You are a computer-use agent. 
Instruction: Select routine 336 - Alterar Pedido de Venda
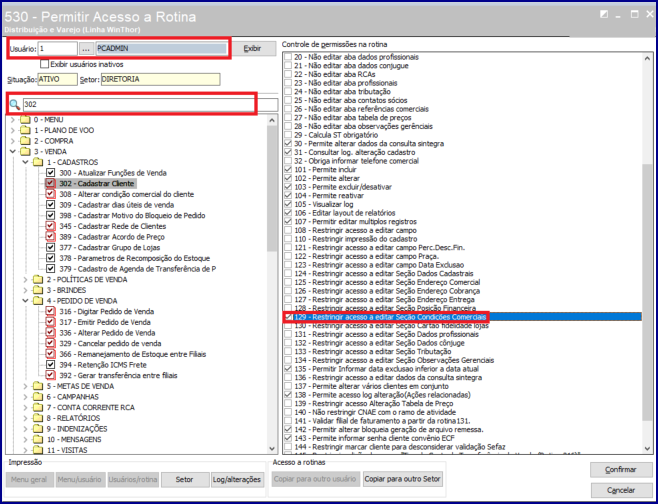(x=107, y=333)
